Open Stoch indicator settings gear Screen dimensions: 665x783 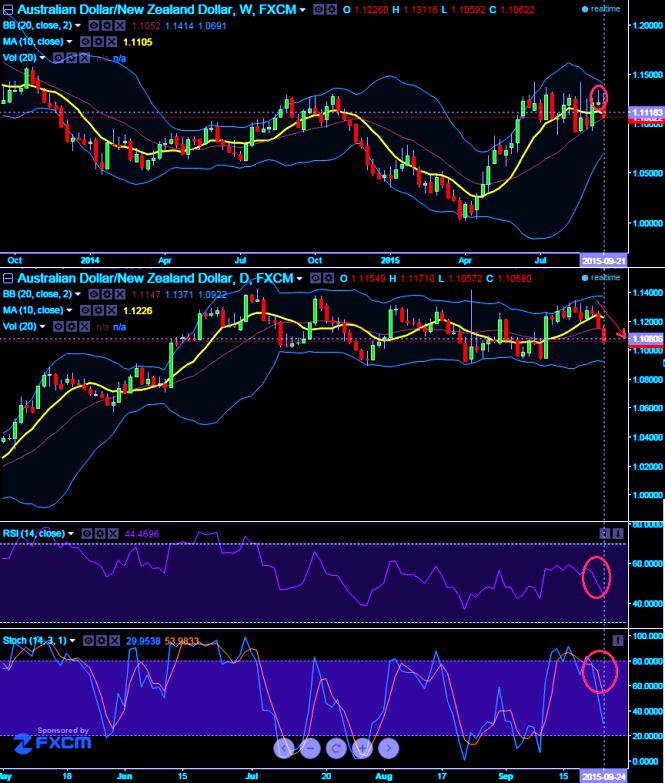coord(101,641)
